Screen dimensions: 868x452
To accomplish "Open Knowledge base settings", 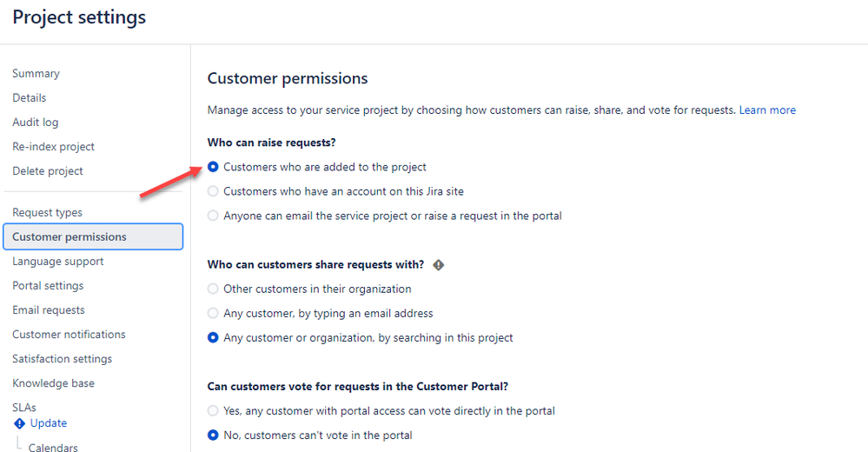I will 54,383.
